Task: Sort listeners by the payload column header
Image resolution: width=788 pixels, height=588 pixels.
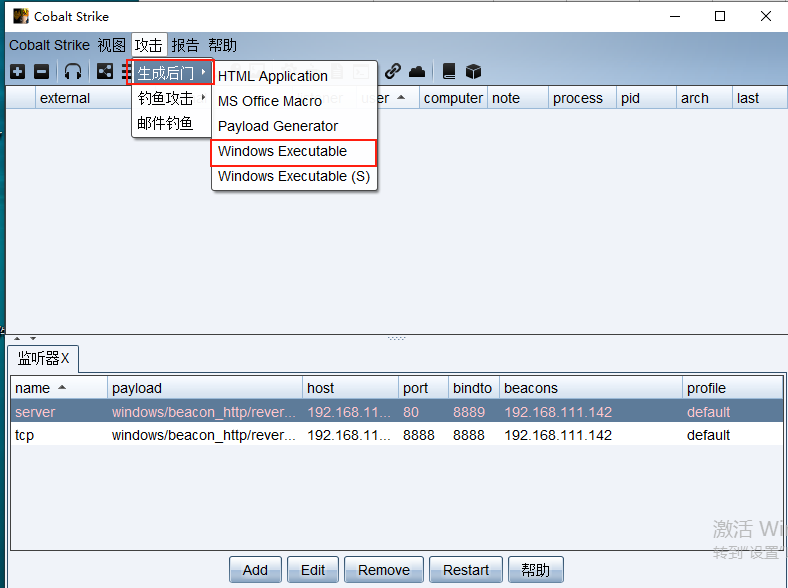Action: [x=205, y=388]
